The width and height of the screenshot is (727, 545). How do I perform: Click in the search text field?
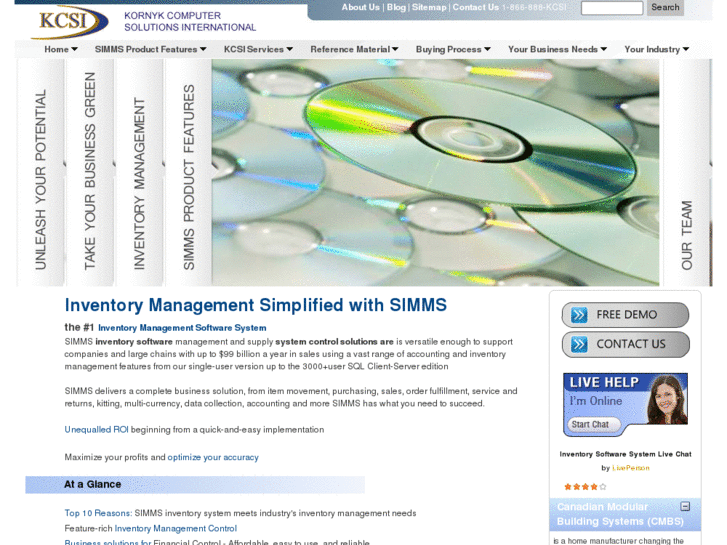click(x=612, y=8)
